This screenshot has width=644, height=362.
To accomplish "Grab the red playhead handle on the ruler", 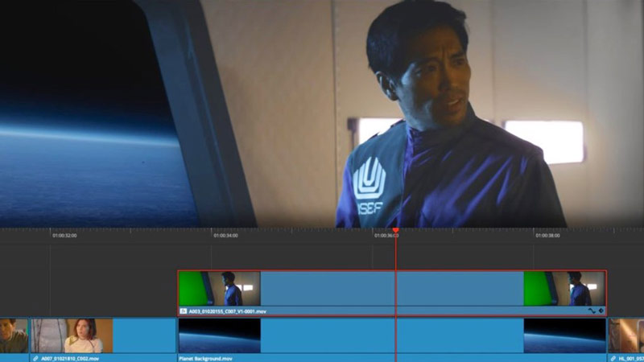I will (395, 231).
